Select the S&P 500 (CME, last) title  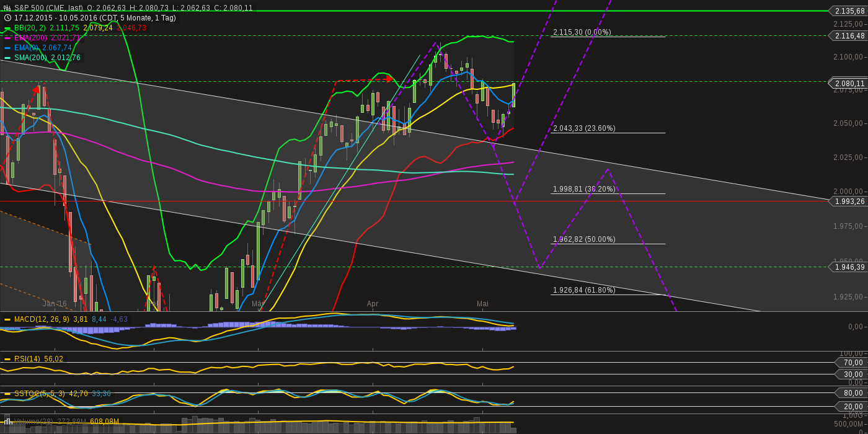point(48,8)
